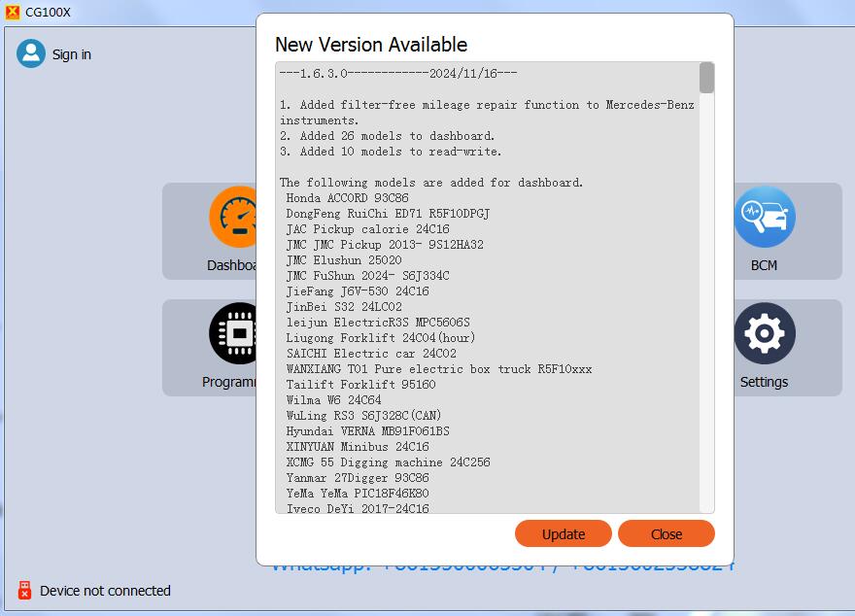Screen dimensions: 855x616
Task: Click the WuLing RS3 S6J328C(CAN) line
Action: [x=363, y=416]
